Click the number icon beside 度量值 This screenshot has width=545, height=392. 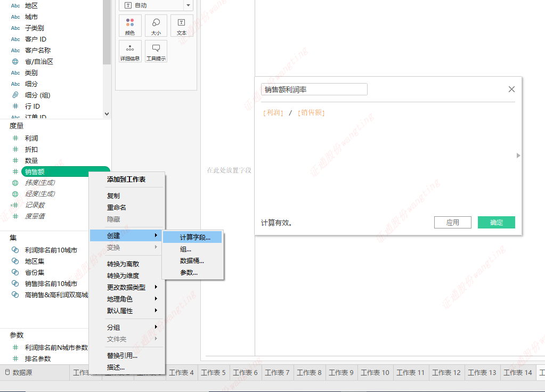pos(15,216)
